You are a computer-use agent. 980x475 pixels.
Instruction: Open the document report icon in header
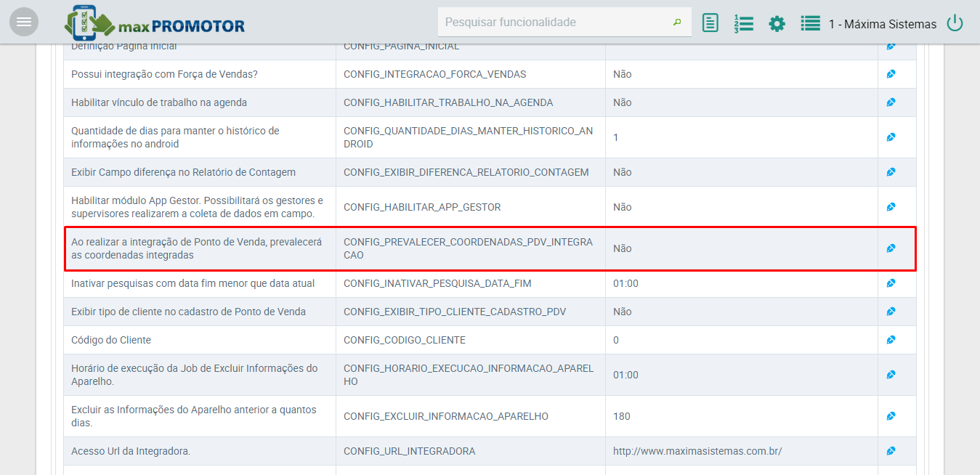click(710, 23)
